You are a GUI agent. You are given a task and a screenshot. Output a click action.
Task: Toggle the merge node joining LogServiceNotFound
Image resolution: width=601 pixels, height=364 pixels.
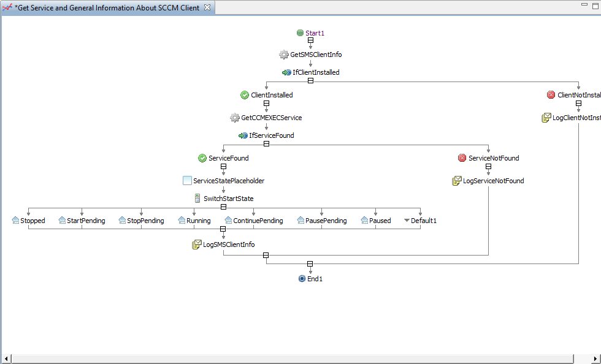click(266, 256)
